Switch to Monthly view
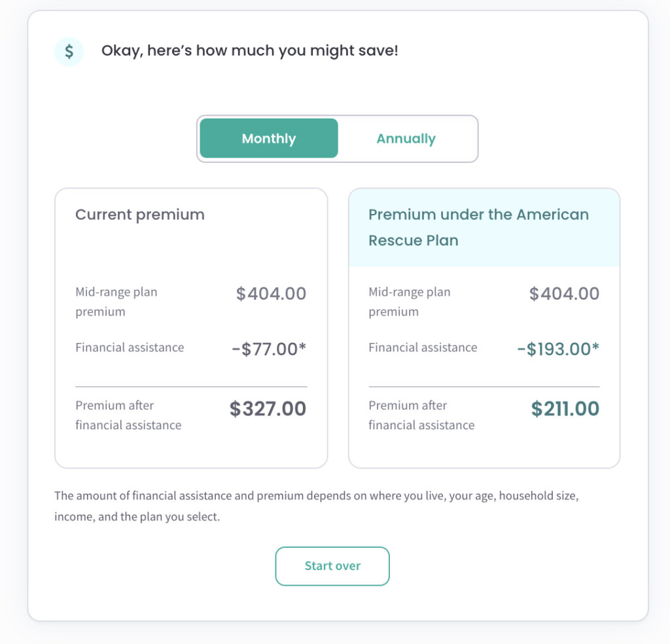The height and width of the screenshot is (644, 670). tap(269, 139)
